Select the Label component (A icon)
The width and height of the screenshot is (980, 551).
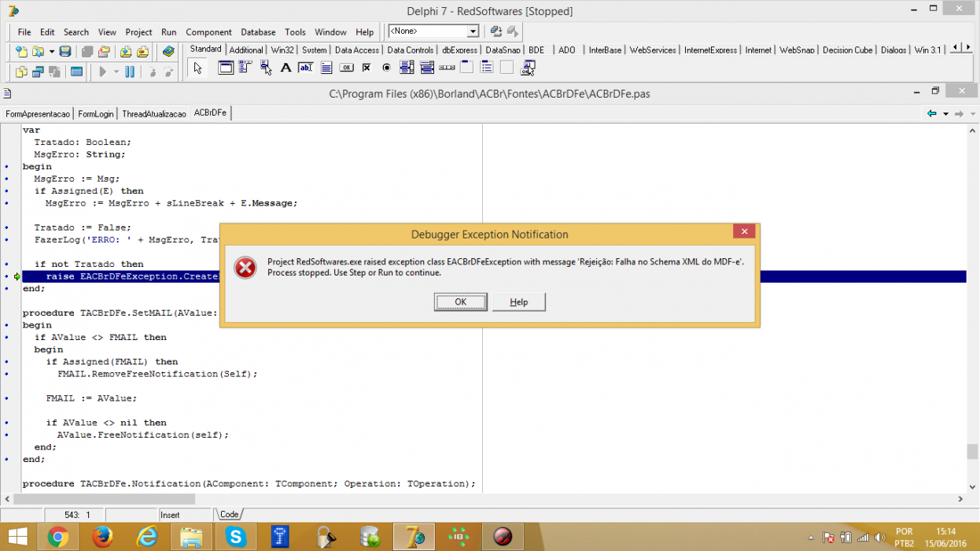(286, 68)
